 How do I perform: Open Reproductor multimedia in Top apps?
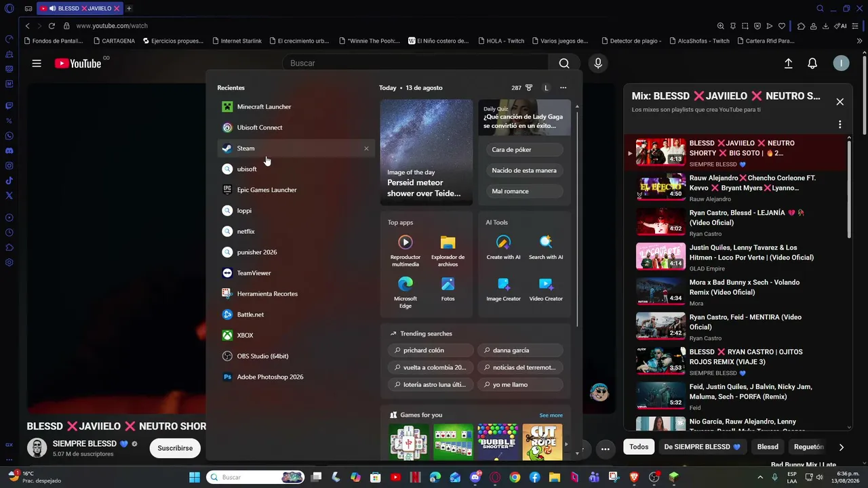click(406, 250)
